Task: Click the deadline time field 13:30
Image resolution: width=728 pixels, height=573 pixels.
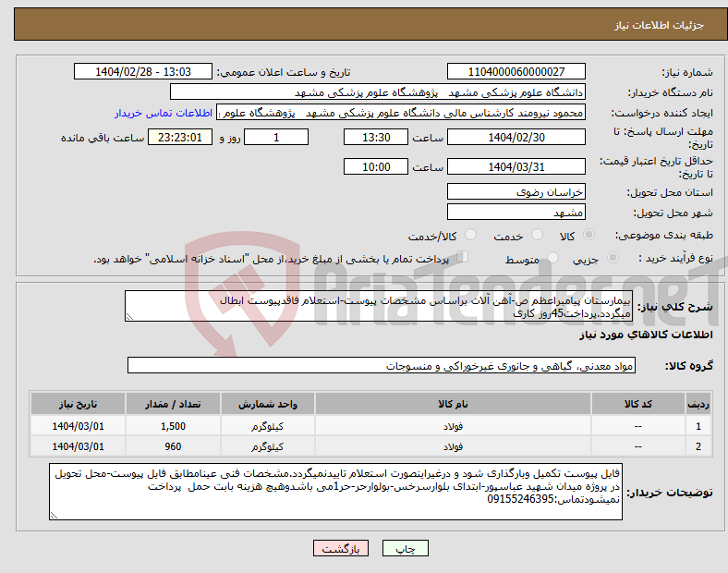Action: [376, 138]
